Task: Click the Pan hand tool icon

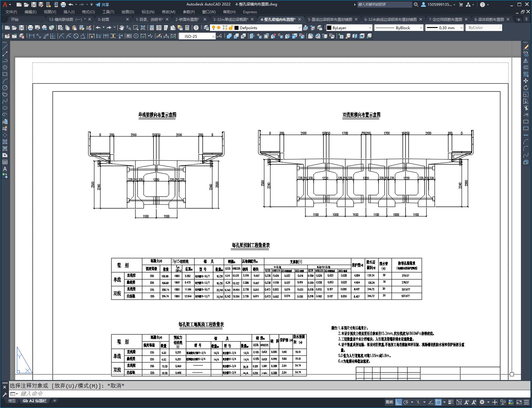Action: coord(121,28)
